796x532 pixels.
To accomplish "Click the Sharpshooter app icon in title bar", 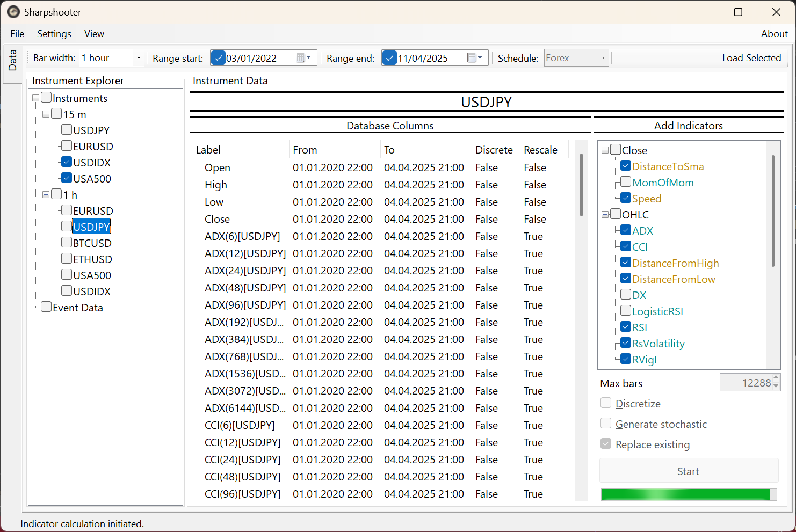I will coord(13,12).
